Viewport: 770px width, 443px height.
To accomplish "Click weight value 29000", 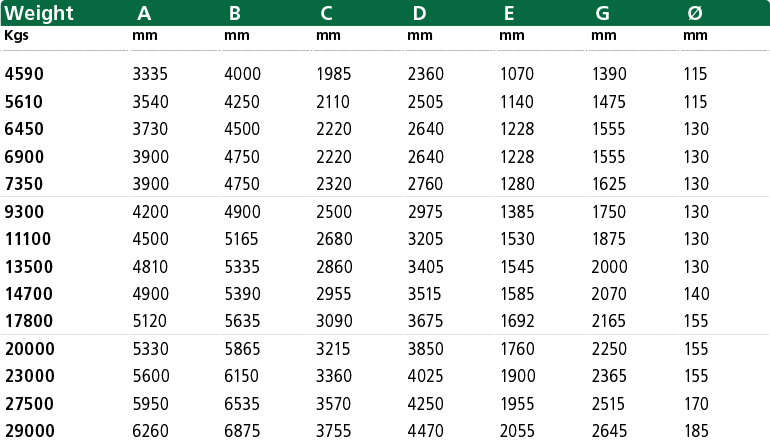I will 29,431.
